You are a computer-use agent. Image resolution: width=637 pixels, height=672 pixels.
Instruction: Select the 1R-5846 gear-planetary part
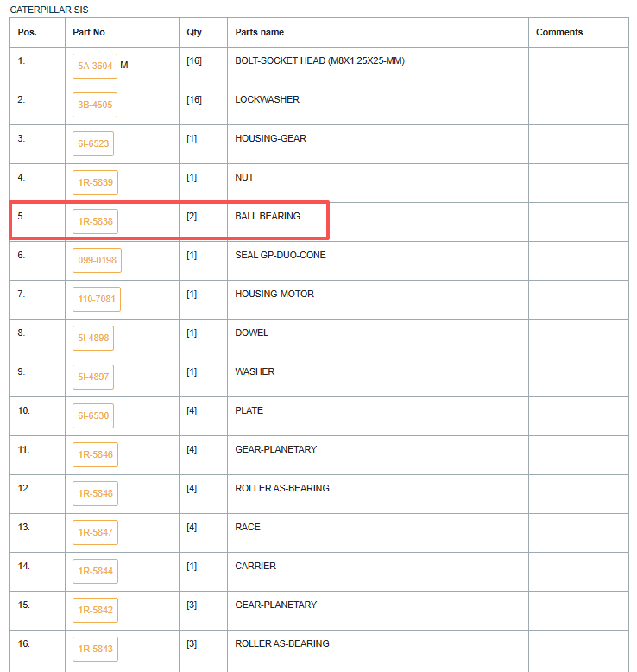click(x=95, y=454)
